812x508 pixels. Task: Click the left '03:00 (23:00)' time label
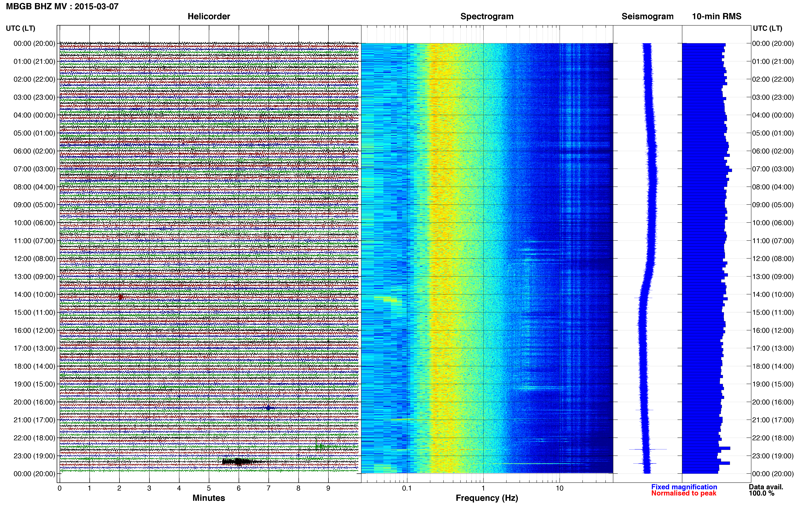(34, 97)
